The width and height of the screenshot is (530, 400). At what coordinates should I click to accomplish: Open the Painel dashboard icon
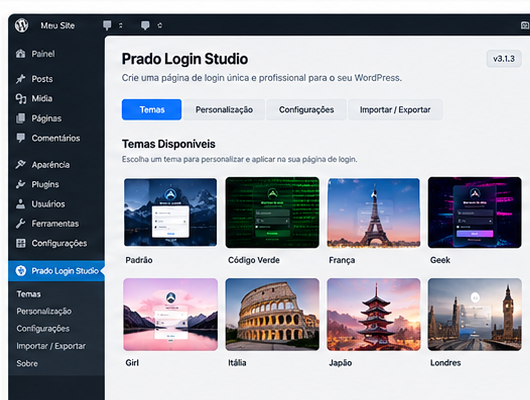pyautogui.click(x=20, y=53)
